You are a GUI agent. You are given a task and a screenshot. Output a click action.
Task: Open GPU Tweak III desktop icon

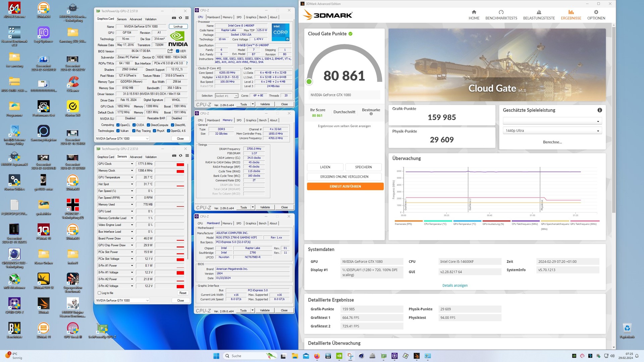pos(73,330)
